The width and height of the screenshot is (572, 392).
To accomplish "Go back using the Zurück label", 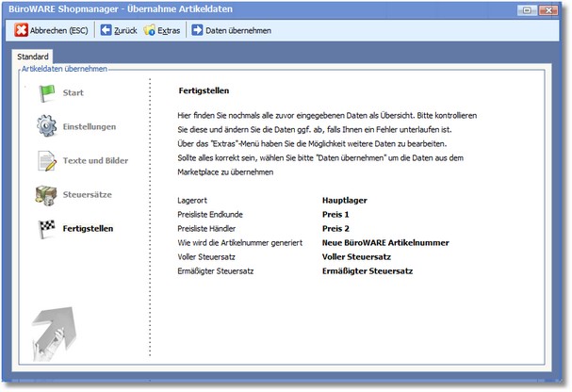I will (126, 30).
